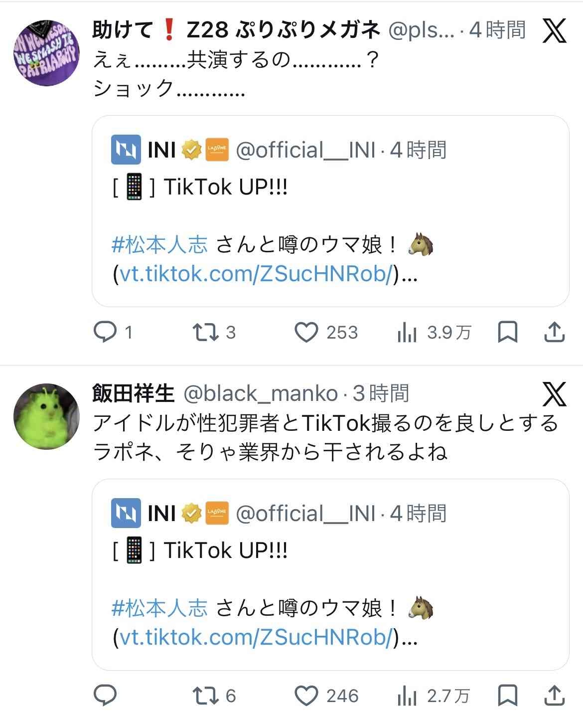Viewport: 583px width, 728px height.
Task: View analytics of 2.7万 views tweet
Action: [x=407, y=696]
